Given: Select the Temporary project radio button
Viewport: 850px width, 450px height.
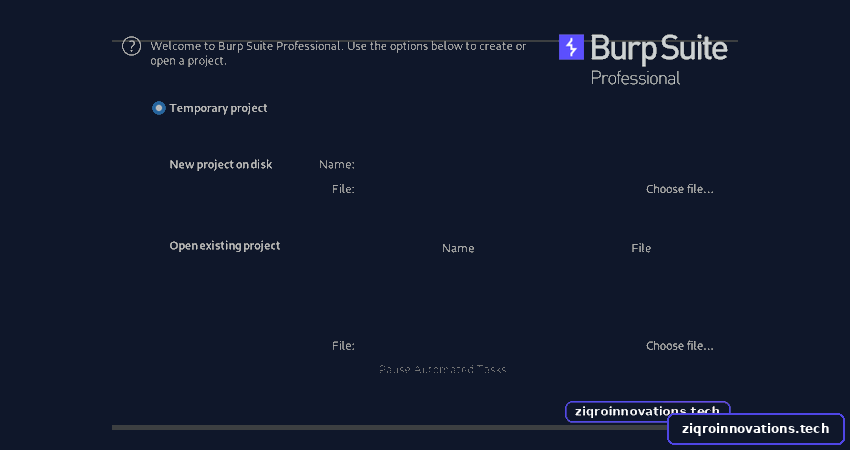Looking at the screenshot, I should [x=158, y=108].
